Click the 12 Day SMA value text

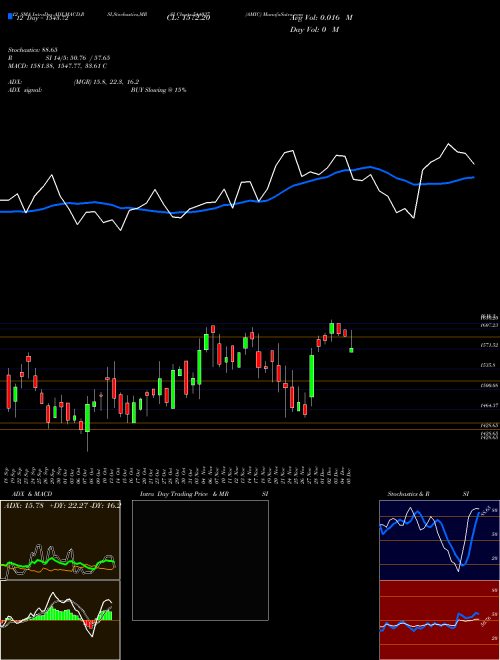pos(42,18)
